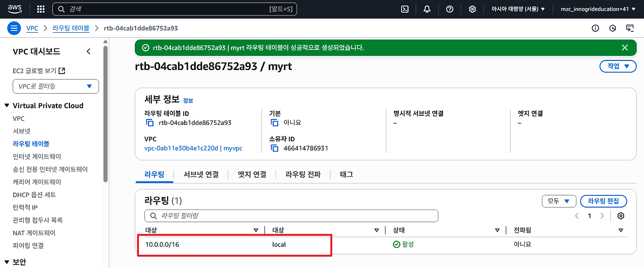Open the 모두 filter dropdown
644x268 pixels.
click(x=558, y=201)
